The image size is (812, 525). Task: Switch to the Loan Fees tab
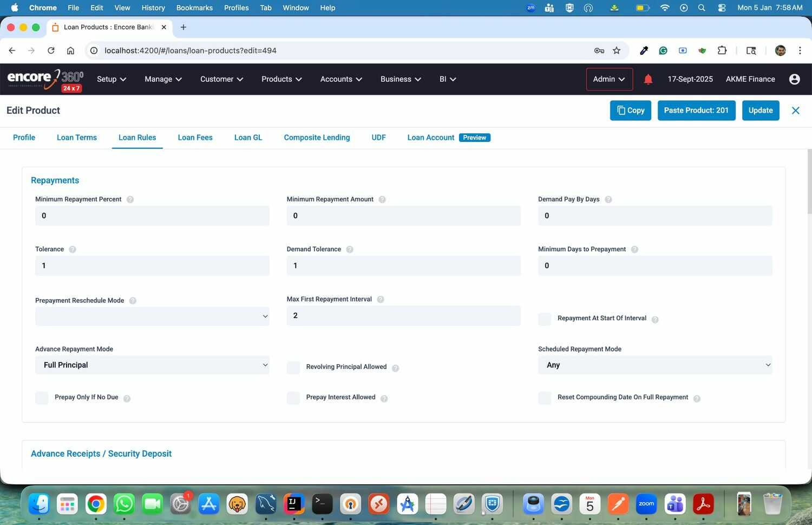pyautogui.click(x=195, y=138)
